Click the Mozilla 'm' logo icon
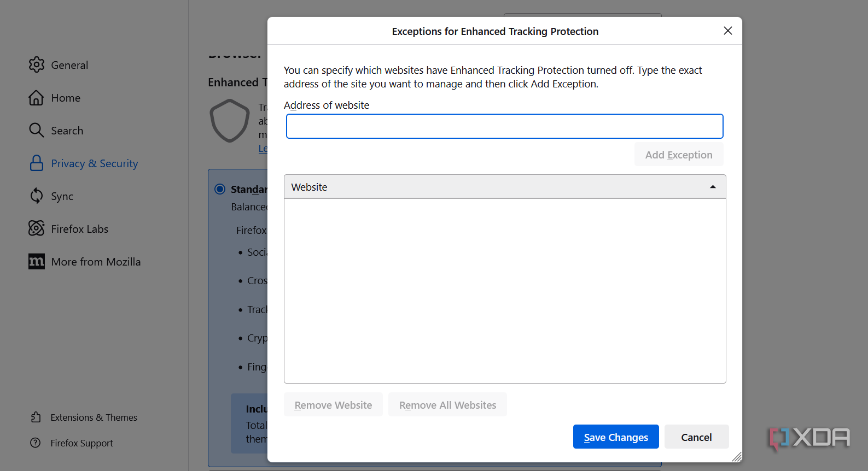 [37, 262]
